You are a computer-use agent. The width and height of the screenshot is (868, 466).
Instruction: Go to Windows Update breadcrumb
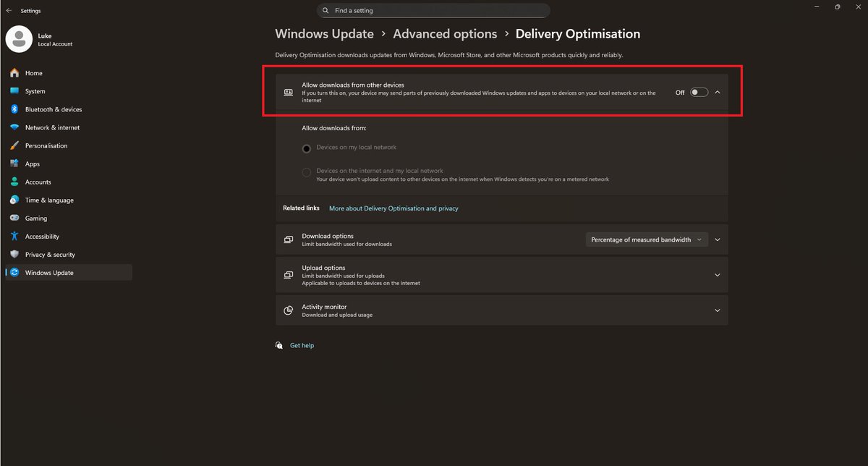point(325,34)
